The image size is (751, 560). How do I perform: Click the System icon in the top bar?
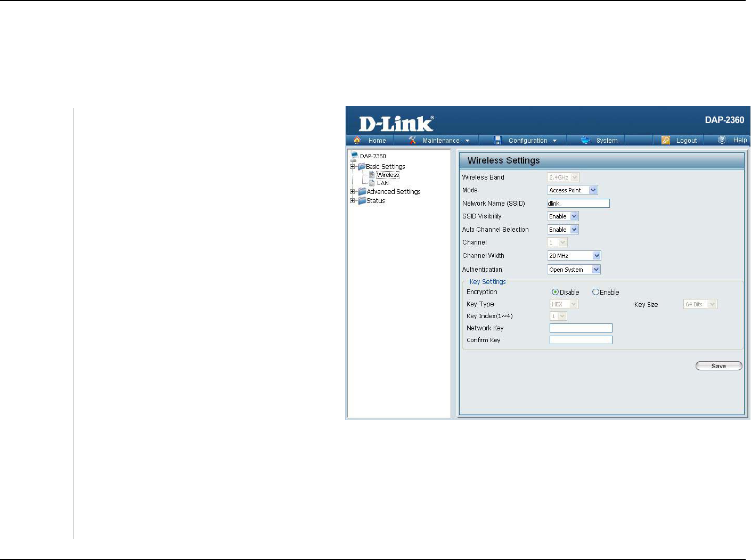pos(585,140)
